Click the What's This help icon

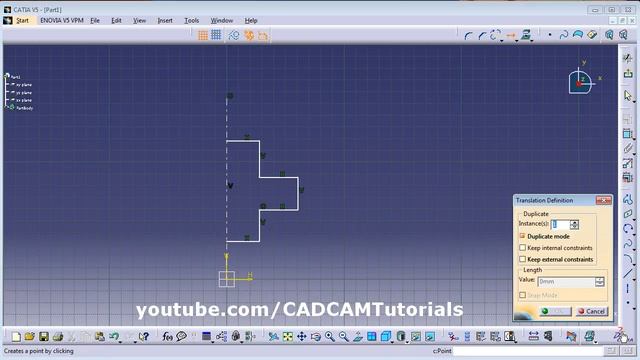(143, 337)
